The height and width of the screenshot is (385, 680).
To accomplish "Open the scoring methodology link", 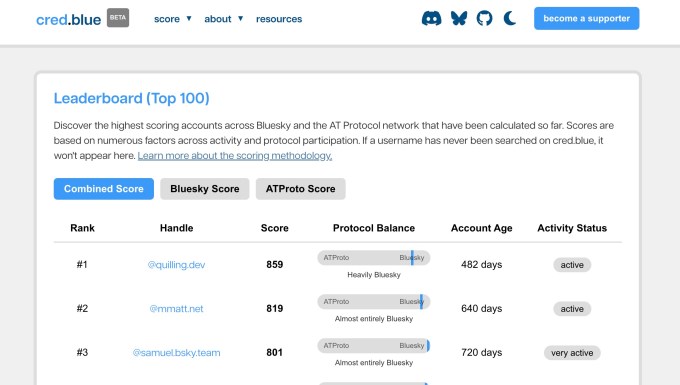I will click(235, 156).
